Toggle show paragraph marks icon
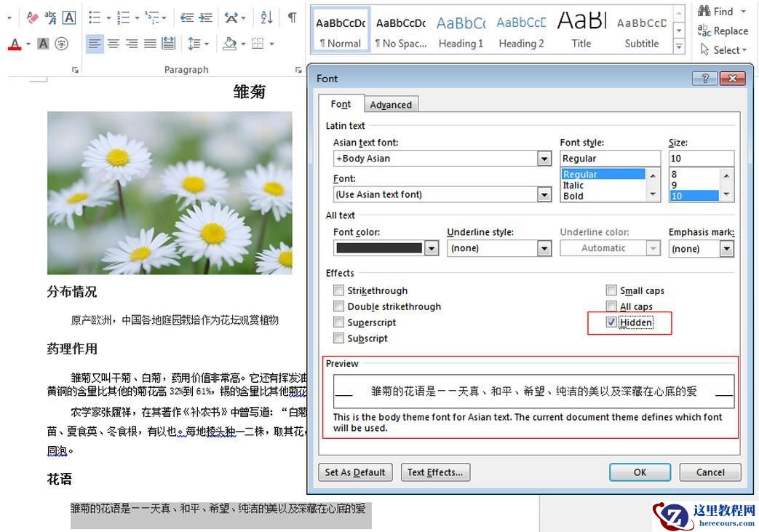The height and width of the screenshot is (532, 759). coord(292,18)
